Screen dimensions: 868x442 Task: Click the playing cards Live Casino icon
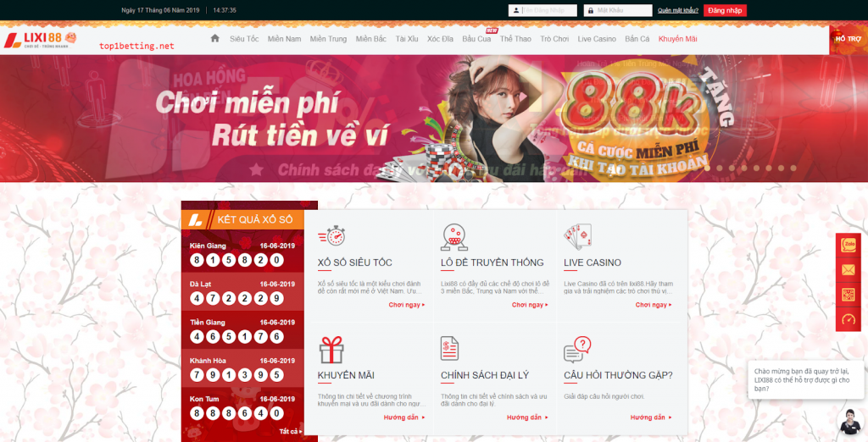click(x=578, y=237)
